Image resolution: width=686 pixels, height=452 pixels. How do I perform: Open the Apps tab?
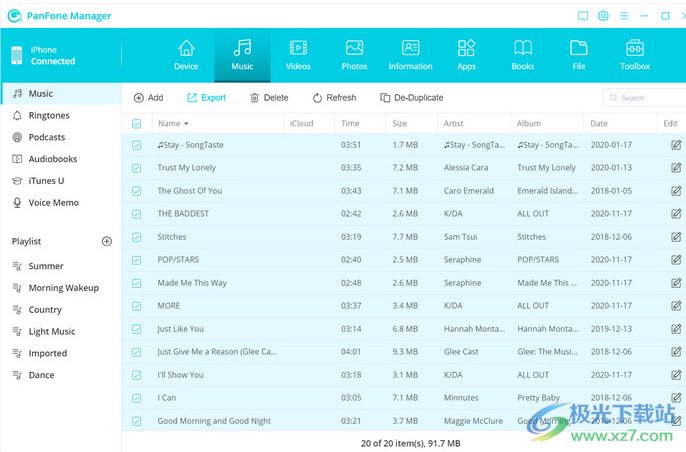pyautogui.click(x=466, y=56)
